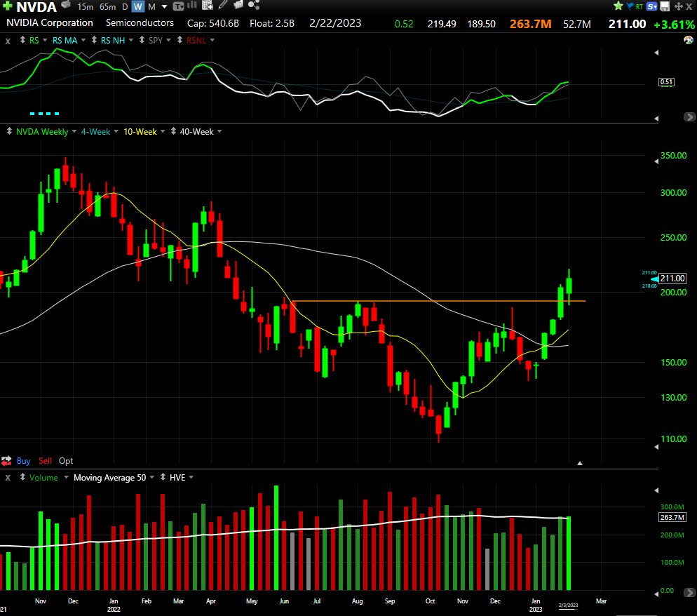Click the RT real-time indicator
Viewport: 697px width, 616px height.
(640, 7)
